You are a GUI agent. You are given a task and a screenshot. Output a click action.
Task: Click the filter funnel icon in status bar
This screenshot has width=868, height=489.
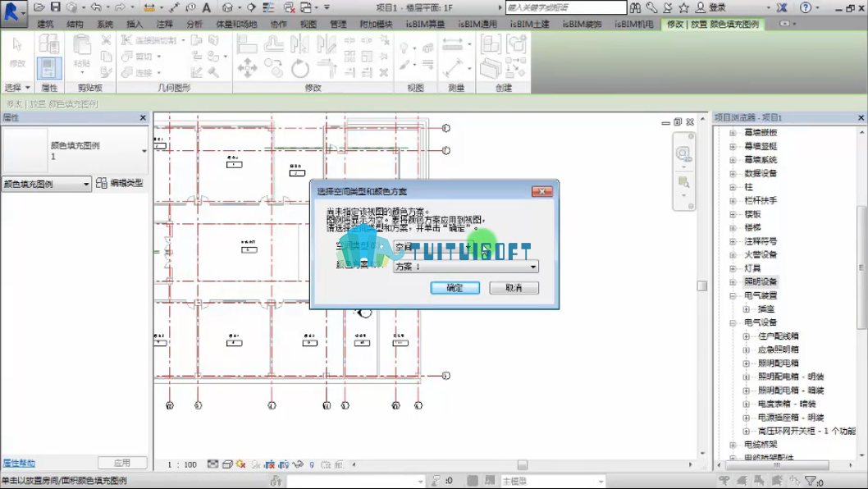811,482
